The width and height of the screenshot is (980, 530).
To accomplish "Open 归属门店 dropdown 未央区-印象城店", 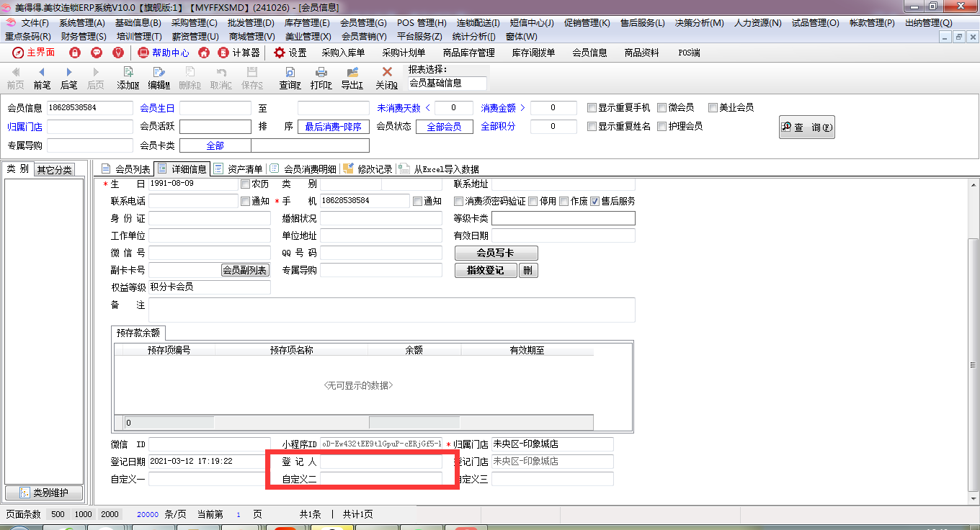I will pyautogui.click(x=552, y=444).
